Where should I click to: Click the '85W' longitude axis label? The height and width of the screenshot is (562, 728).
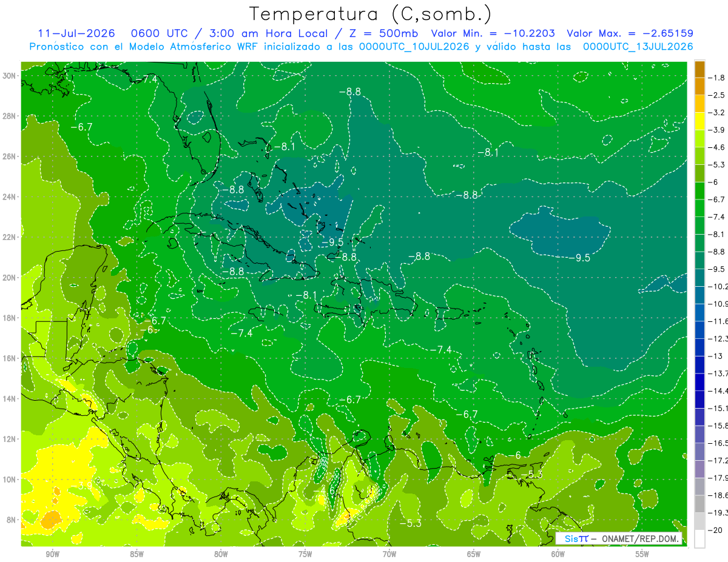pos(136,554)
